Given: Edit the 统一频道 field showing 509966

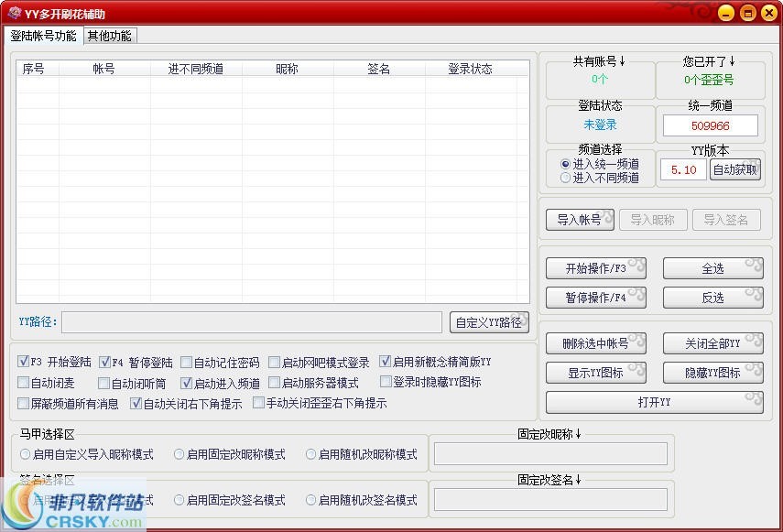Looking at the screenshot, I should click(710, 125).
